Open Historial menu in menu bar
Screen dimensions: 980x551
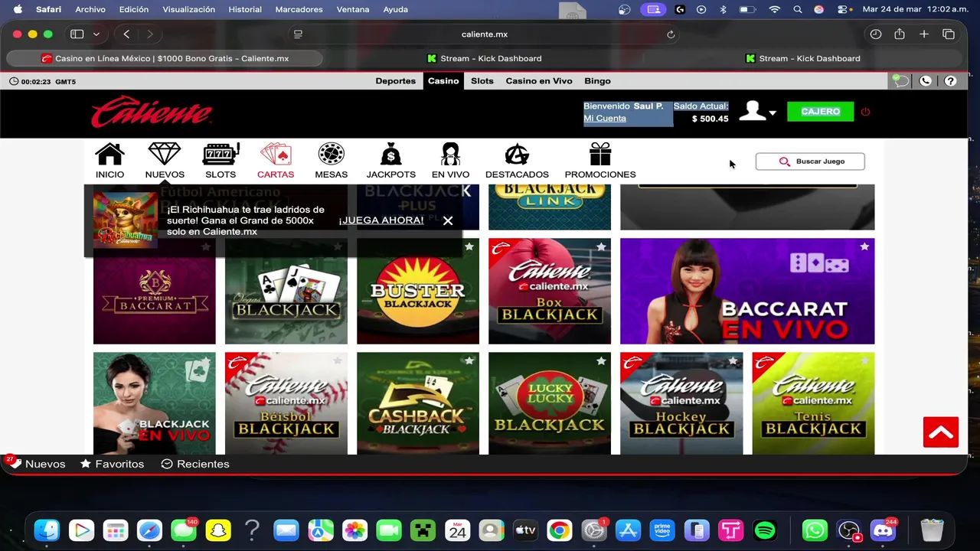[245, 9]
